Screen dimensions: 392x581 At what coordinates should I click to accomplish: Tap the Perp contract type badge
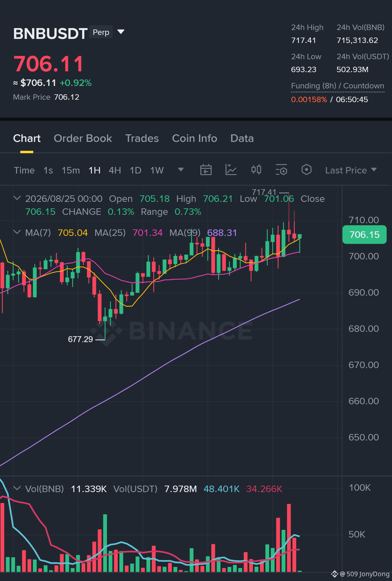(101, 32)
